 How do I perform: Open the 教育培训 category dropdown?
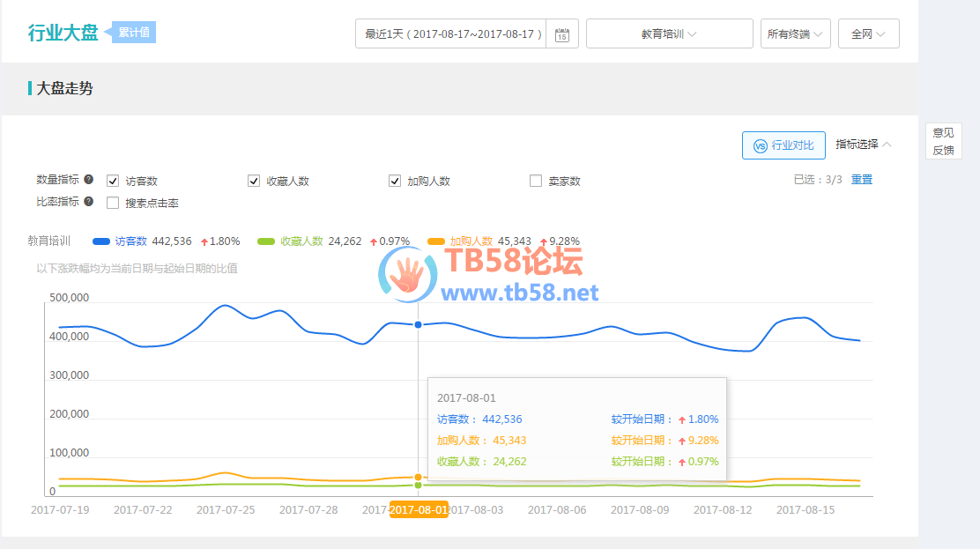(x=669, y=34)
